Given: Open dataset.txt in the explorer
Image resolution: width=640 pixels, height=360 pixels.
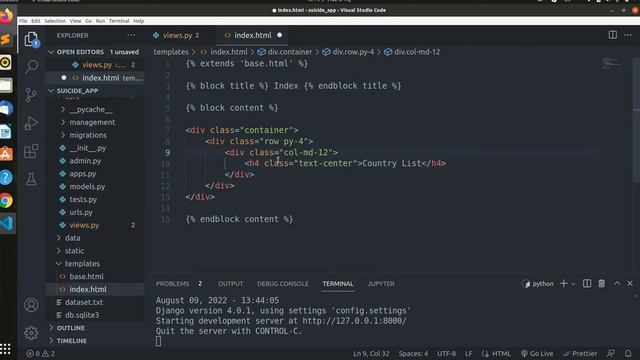Looking at the screenshot, I should (x=84, y=302).
